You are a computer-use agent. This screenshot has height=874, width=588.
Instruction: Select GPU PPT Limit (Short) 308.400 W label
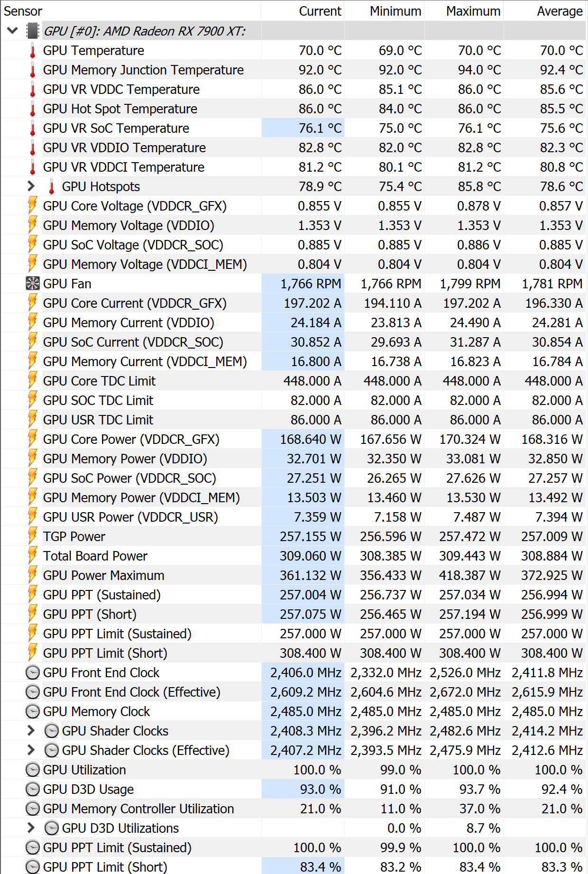click(105, 653)
